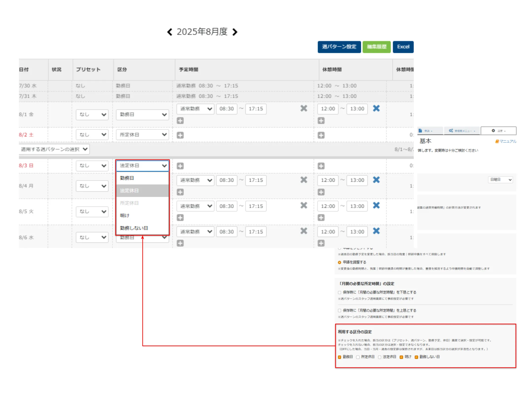
Task: Click the 8/4 start time 08:30 field
Action: (x=226, y=180)
